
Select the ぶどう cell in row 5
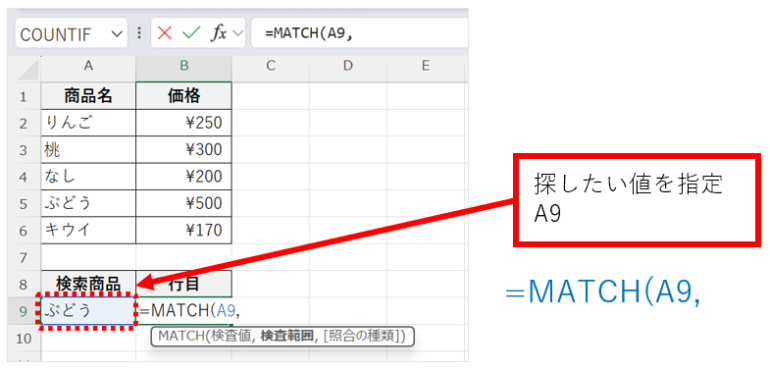88,203
